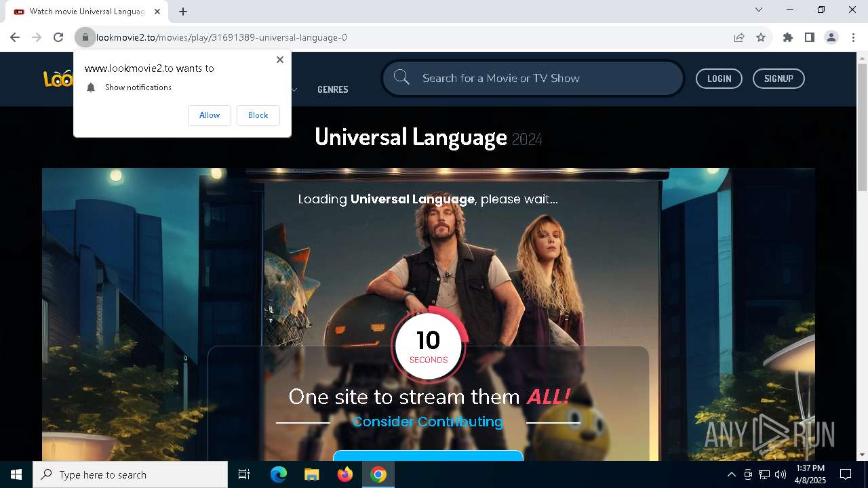The image size is (868, 488).
Task: Launch Microsoft Edge from taskbar
Action: [279, 474]
